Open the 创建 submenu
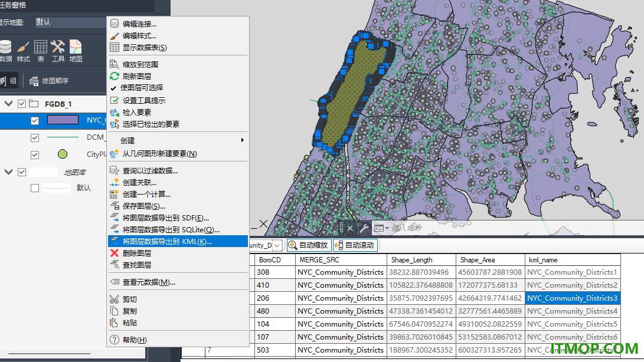Viewport: 644px width, 362px height. point(178,140)
